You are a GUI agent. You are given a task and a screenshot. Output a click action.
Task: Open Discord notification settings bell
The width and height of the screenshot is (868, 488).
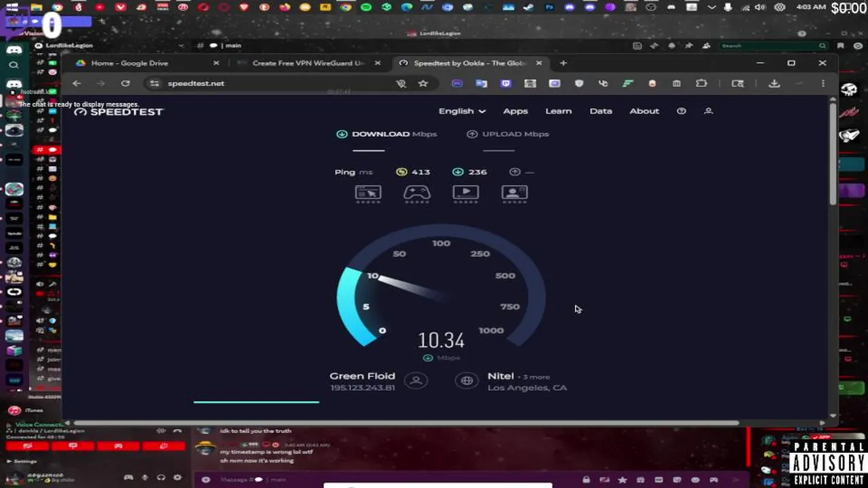[672, 45]
